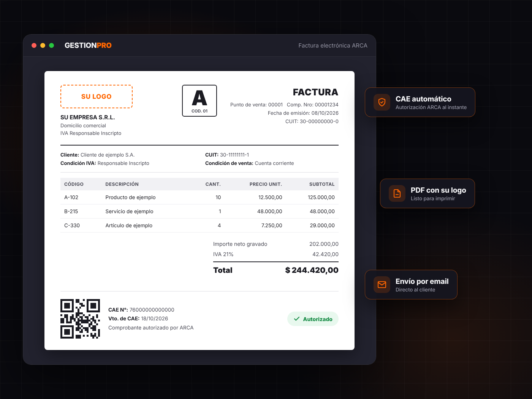Click the Fecha de emisión line
This screenshot has width=532, height=399.
coord(303,113)
